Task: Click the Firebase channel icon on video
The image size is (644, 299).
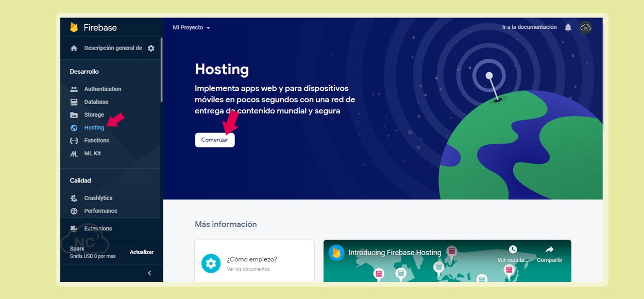Action: click(x=336, y=253)
